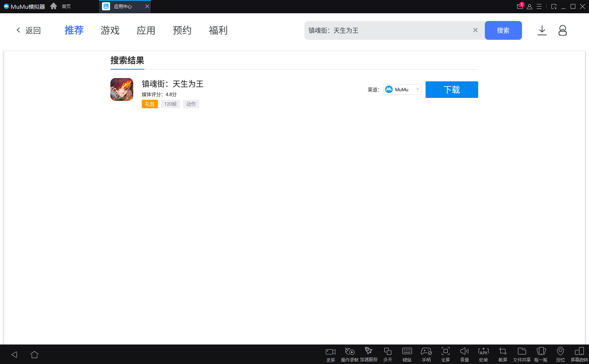Open the 镇魂街：天生为王 title

tap(173, 84)
